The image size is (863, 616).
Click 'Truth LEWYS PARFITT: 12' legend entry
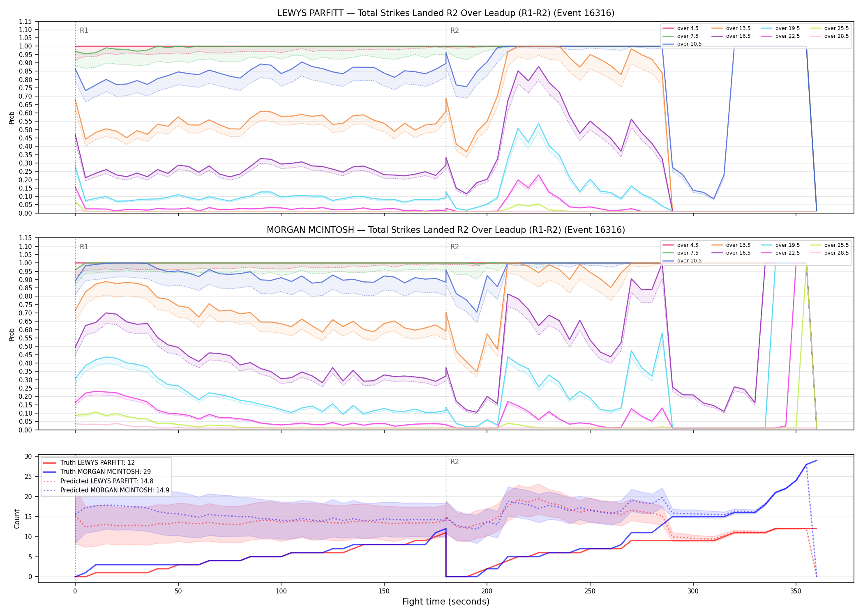89,463
